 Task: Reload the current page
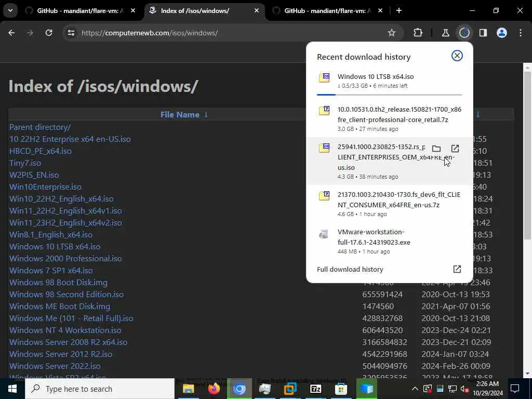click(x=49, y=33)
